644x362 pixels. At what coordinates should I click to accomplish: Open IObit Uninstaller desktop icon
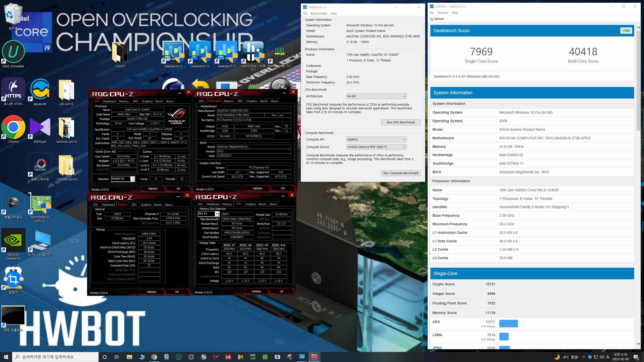pyautogui.click(x=13, y=54)
